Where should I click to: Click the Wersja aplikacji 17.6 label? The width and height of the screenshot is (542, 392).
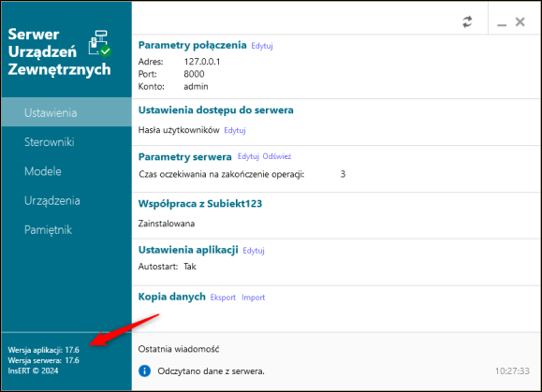(x=44, y=350)
